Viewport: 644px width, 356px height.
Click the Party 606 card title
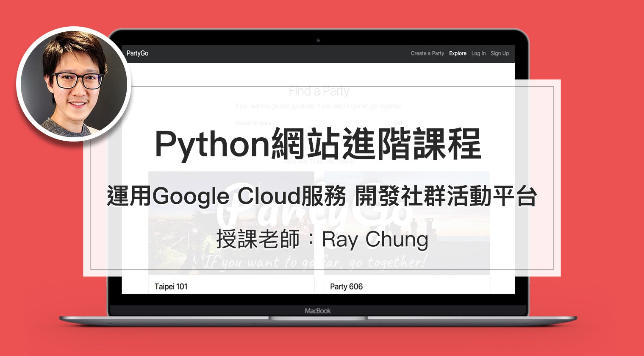pos(347,286)
